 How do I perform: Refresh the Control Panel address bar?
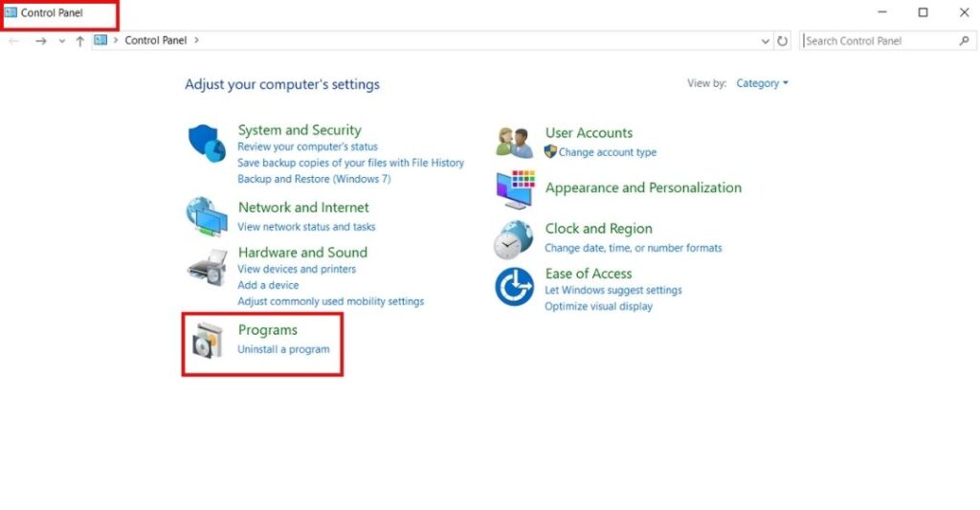coord(783,41)
